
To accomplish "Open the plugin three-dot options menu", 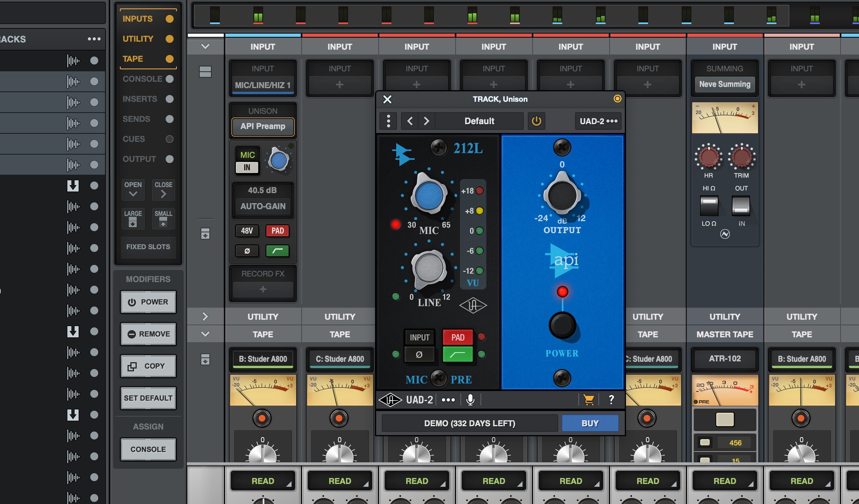I will (388, 121).
